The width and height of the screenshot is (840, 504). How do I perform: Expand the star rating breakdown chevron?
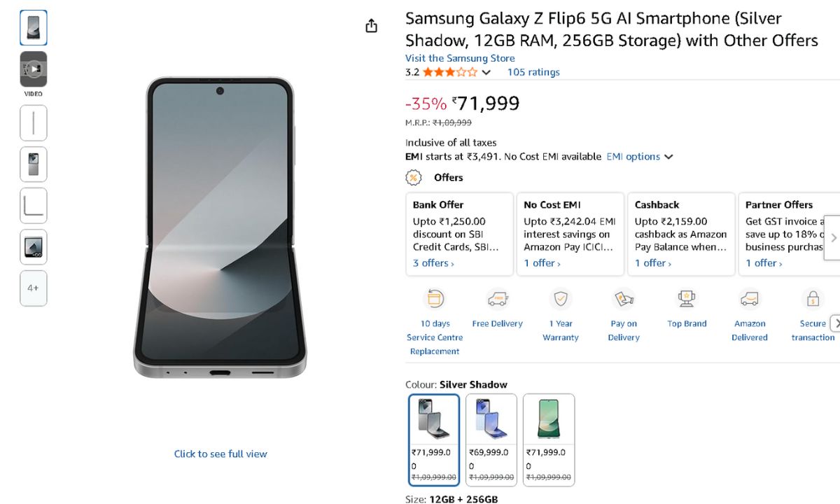tap(486, 72)
